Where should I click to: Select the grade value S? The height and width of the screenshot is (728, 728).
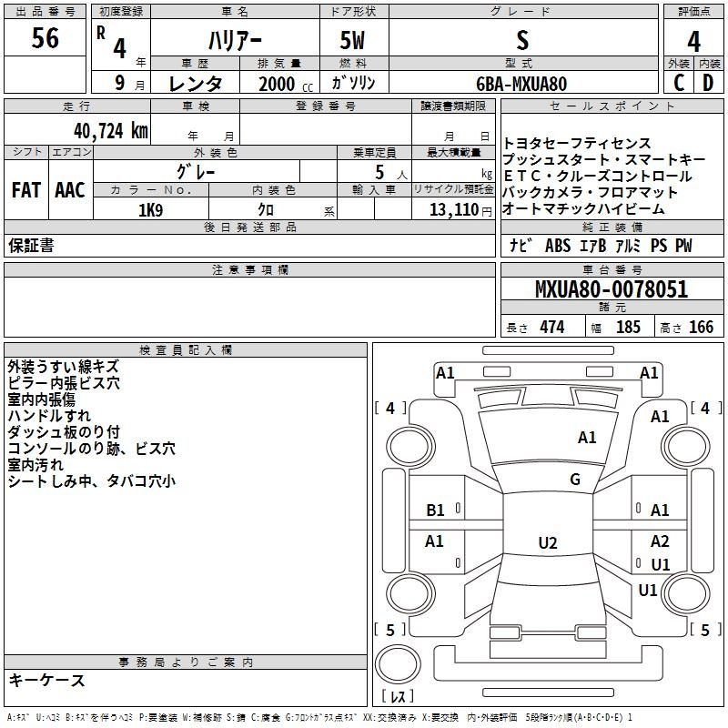pyautogui.click(x=522, y=40)
